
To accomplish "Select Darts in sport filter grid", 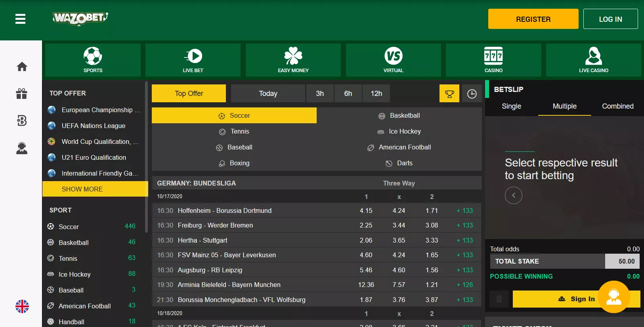I will [x=399, y=163].
